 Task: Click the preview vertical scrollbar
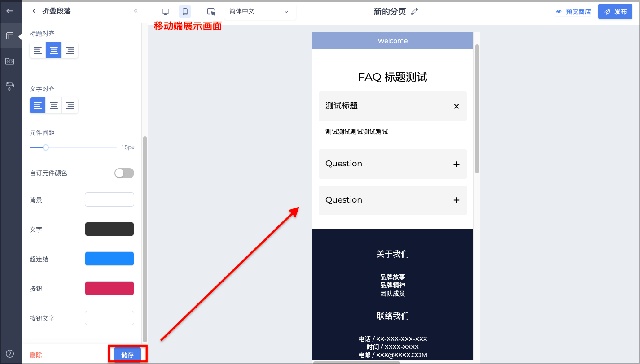(x=477, y=109)
